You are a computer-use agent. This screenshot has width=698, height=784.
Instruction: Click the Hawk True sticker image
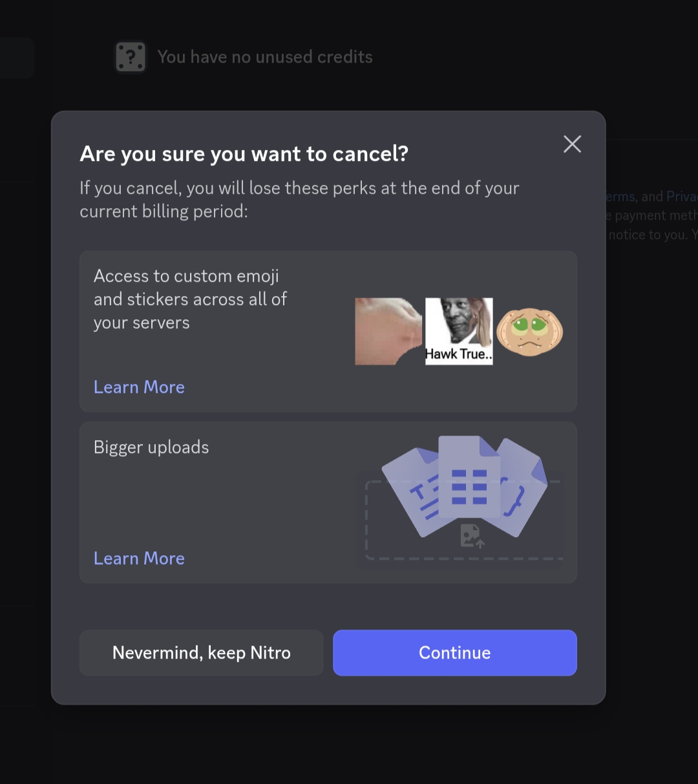459,331
